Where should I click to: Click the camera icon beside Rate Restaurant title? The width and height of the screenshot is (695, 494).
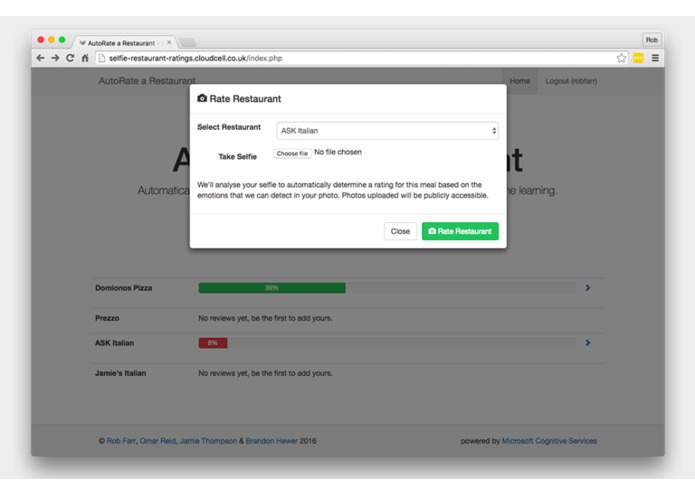[202, 98]
